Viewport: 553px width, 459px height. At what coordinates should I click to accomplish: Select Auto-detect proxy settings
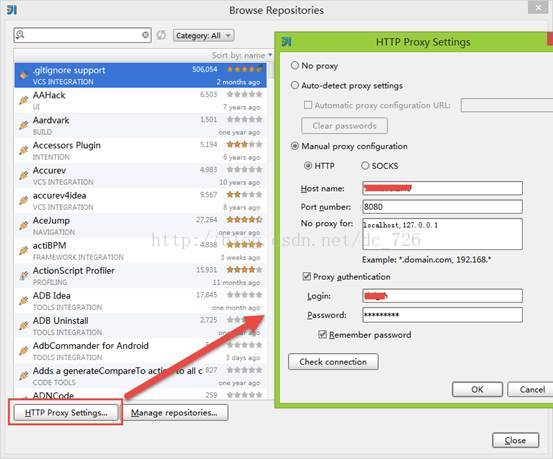[x=295, y=85]
